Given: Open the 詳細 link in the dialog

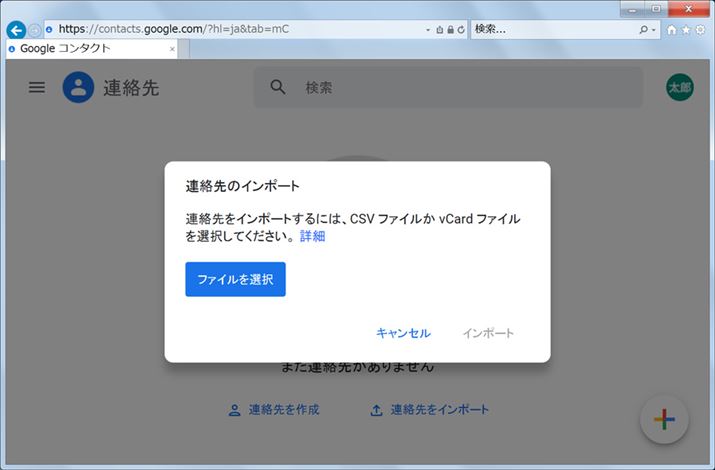Looking at the screenshot, I should point(312,237).
